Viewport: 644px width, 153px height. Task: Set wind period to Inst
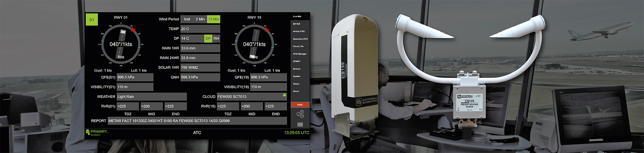[x=187, y=19]
